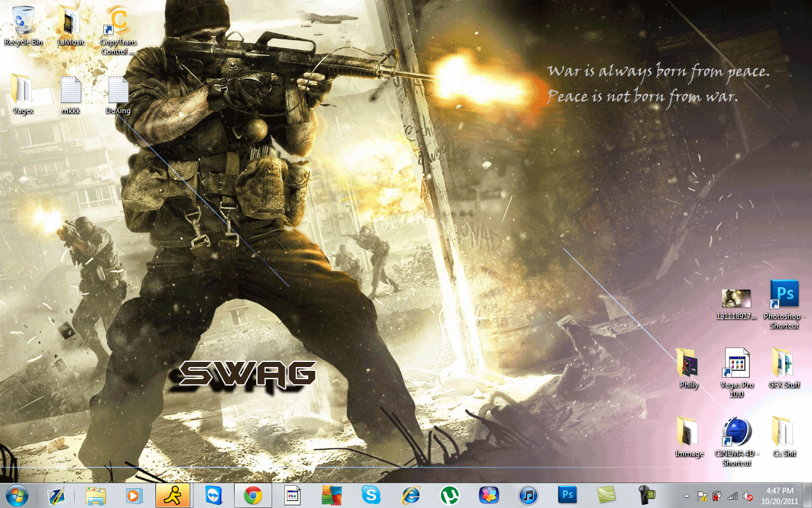The width and height of the screenshot is (812, 508).
Task: Open the camcorder app in taskbar
Action: (x=646, y=495)
